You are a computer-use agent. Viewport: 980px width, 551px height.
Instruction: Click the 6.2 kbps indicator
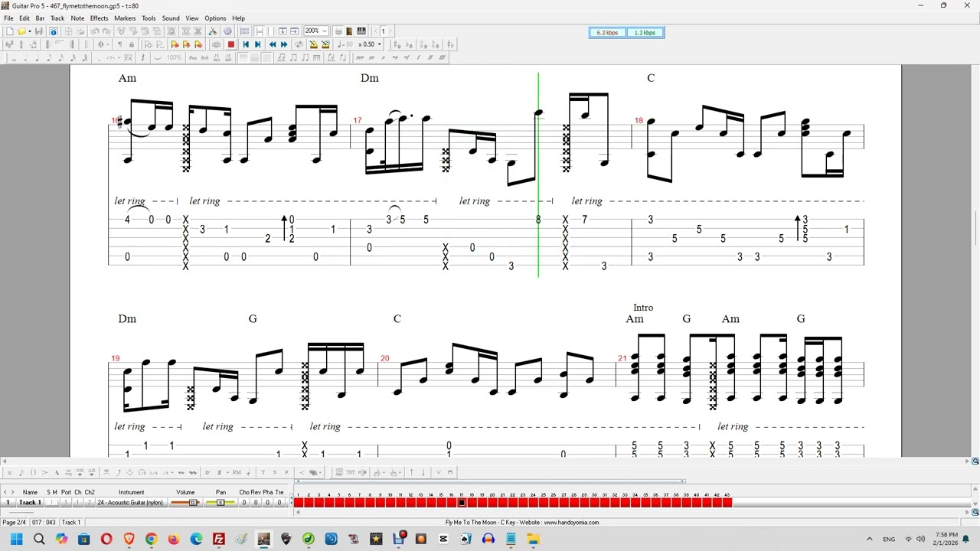[x=608, y=33]
